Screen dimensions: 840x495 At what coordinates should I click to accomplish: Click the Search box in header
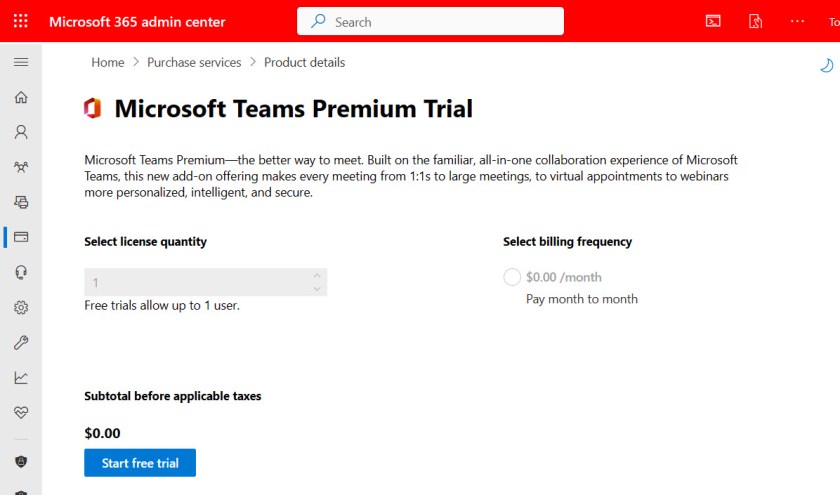(430, 21)
